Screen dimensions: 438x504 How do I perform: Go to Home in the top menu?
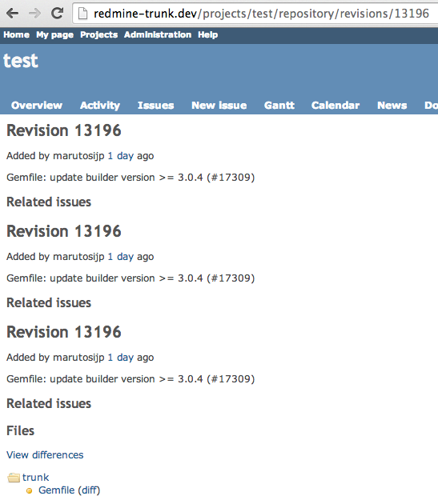click(x=16, y=34)
